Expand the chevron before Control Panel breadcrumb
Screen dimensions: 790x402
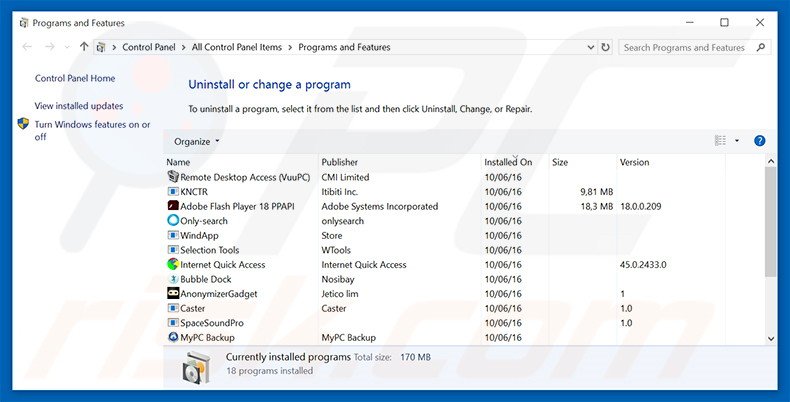(x=114, y=47)
